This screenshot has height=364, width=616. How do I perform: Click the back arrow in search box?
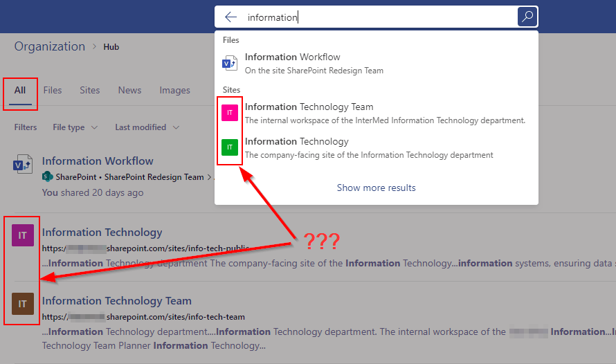point(230,17)
